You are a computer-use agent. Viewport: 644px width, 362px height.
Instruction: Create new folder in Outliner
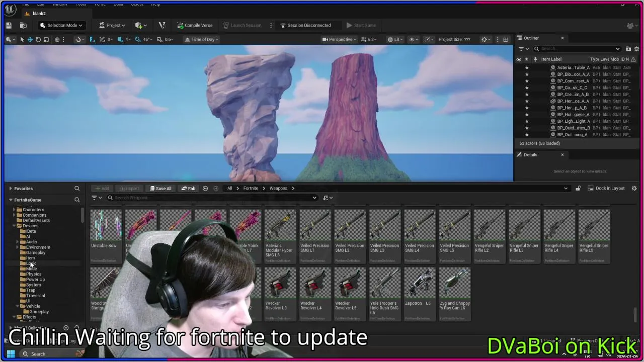pyautogui.click(x=628, y=49)
